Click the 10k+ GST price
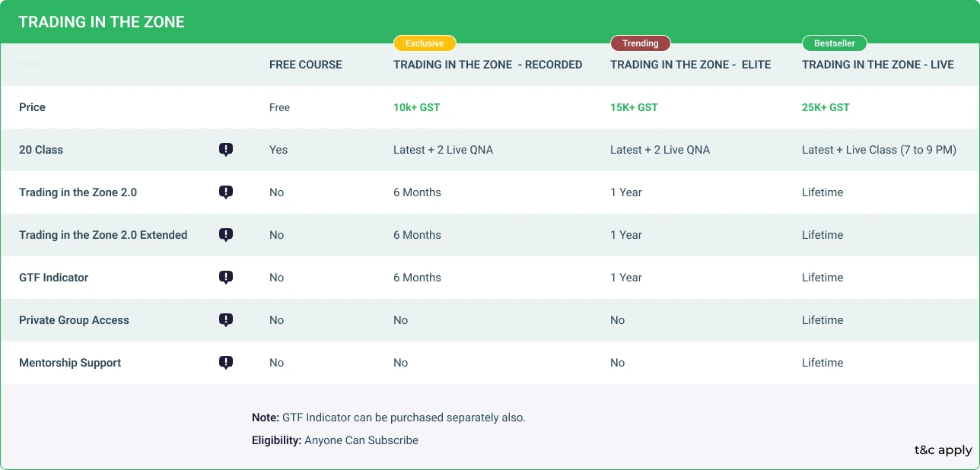Screen dimensions: 980x470 [x=416, y=107]
